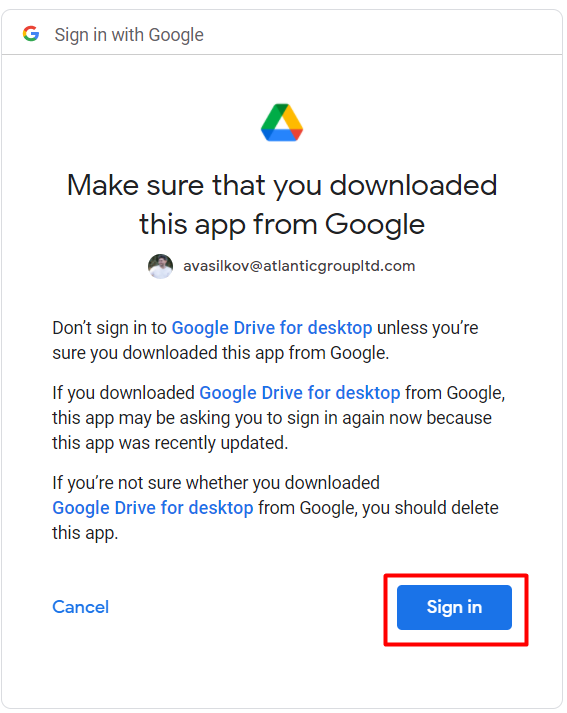Click the text "from Google, you should delete"

click(378, 508)
